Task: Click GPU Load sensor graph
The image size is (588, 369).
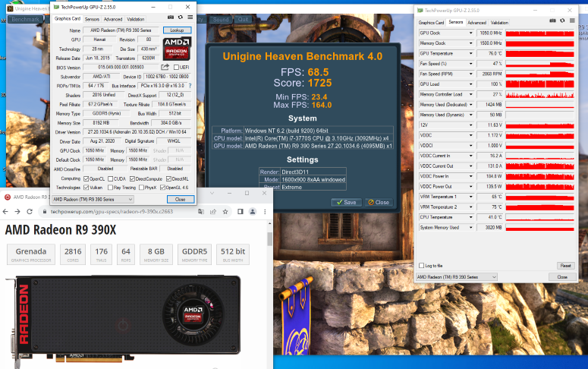Action: click(539, 84)
